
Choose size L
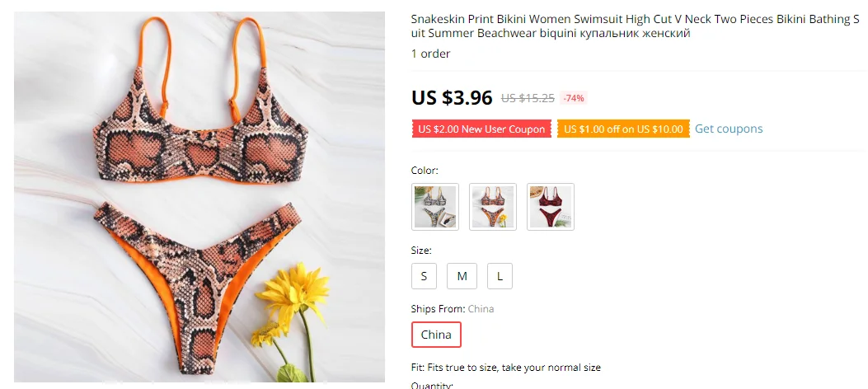coord(500,276)
